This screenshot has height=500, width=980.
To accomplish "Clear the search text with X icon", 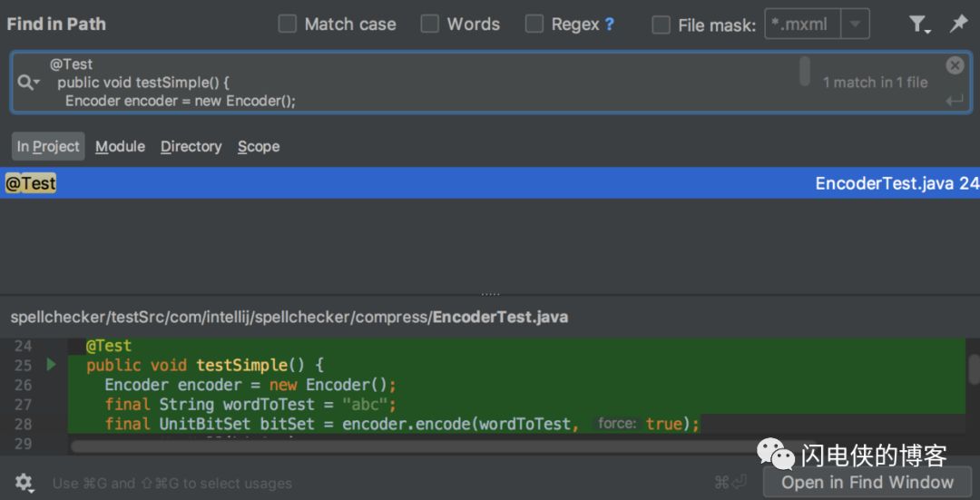I will click(955, 65).
